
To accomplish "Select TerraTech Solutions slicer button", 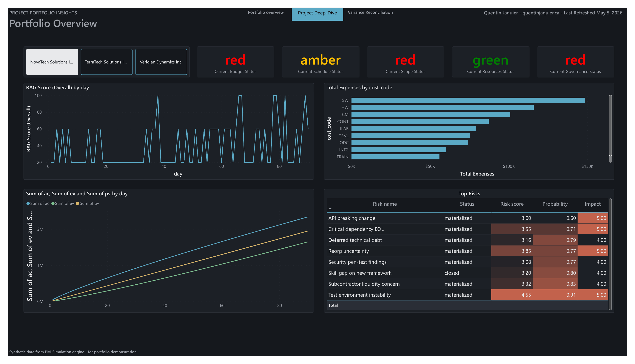I will tap(106, 62).
